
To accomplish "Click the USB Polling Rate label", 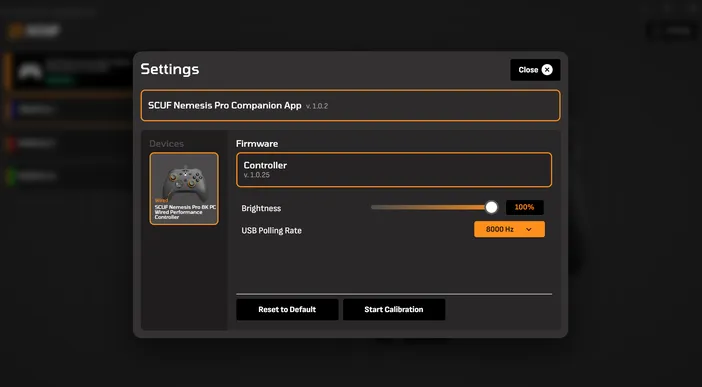I will pyautogui.click(x=271, y=231).
